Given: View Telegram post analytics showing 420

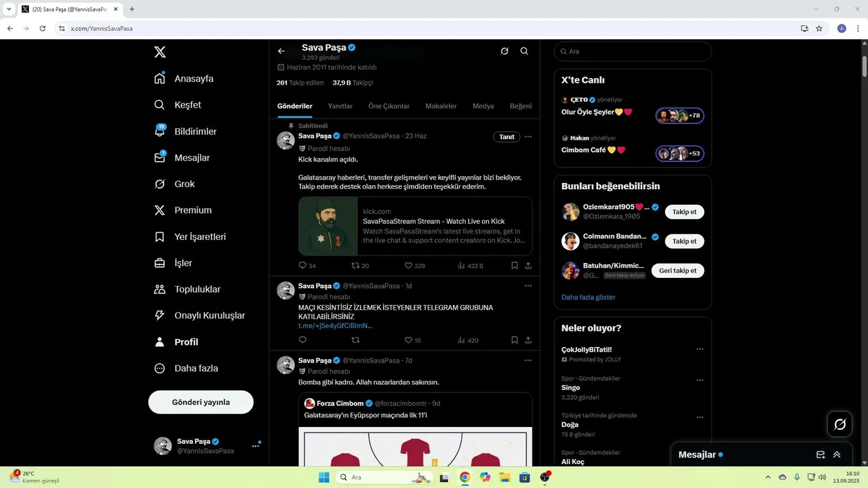Looking at the screenshot, I should [x=468, y=340].
